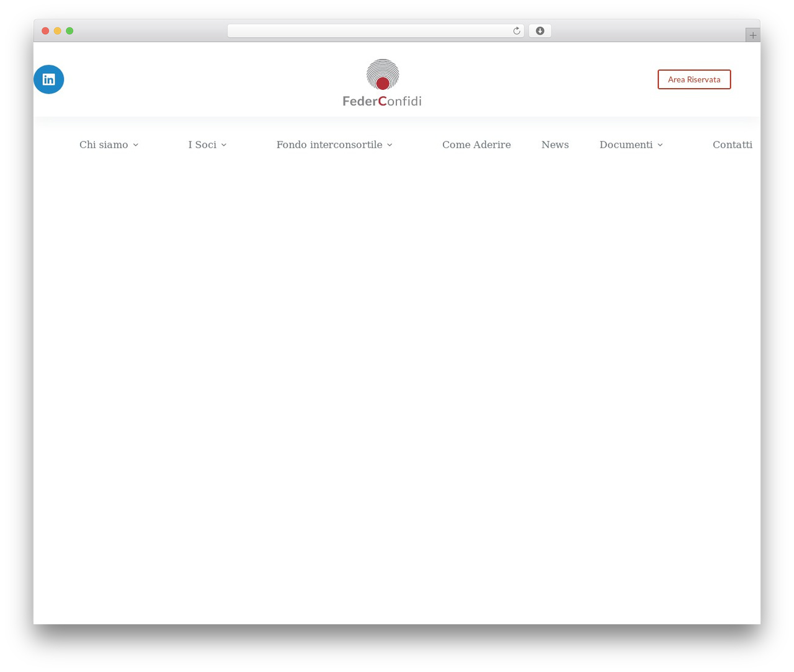Viewport: 794px width, 672px height.
Task: Focus the browser address bar
Action: pyautogui.click(x=376, y=31)
